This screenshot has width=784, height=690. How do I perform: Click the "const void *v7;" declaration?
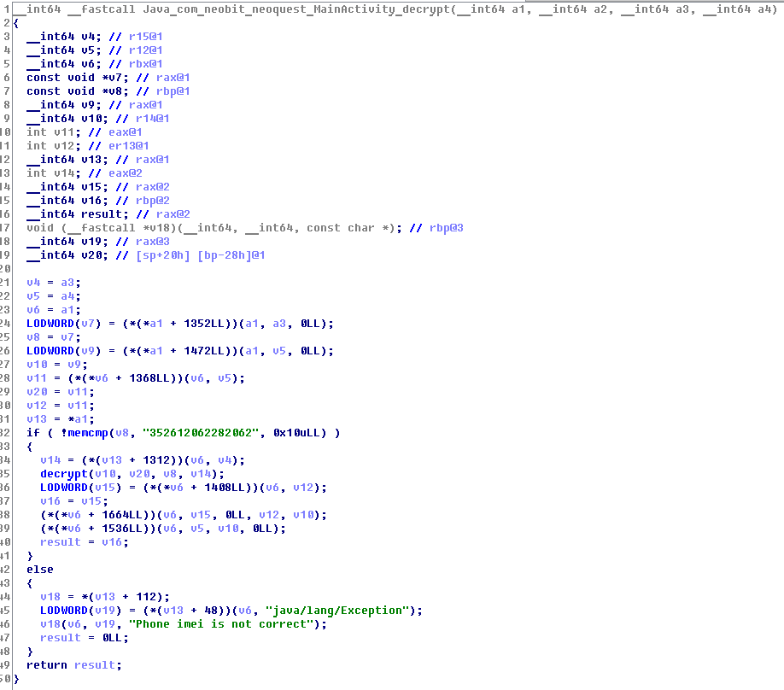pos(78,78)
